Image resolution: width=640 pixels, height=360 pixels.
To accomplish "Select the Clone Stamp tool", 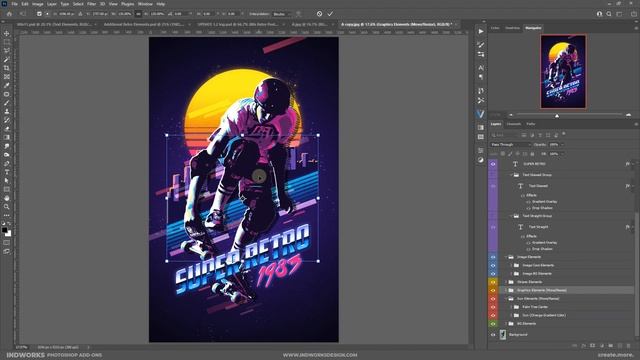I will [x=7, y=111].
